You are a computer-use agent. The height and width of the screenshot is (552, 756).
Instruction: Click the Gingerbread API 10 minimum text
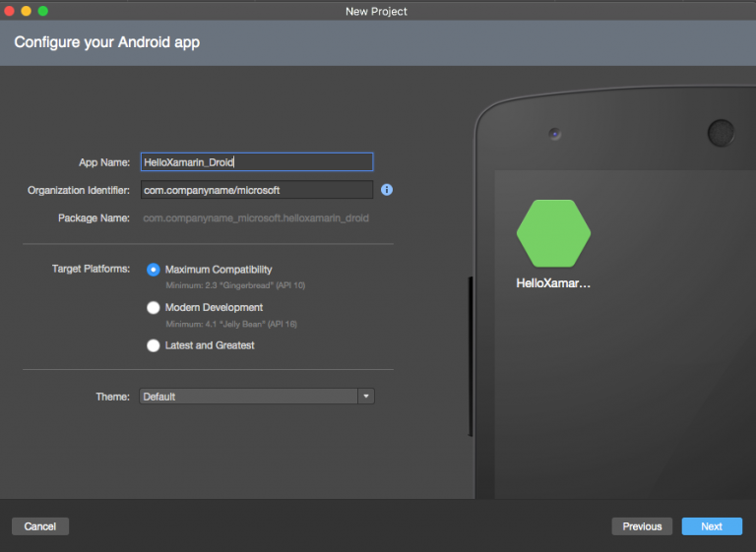(x=235, y=285)
